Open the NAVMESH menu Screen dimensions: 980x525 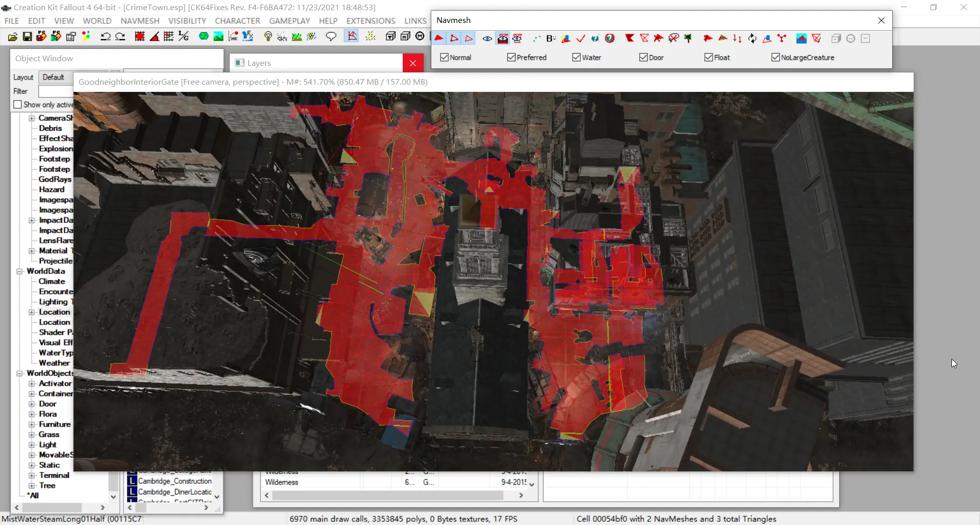(140, 21)
